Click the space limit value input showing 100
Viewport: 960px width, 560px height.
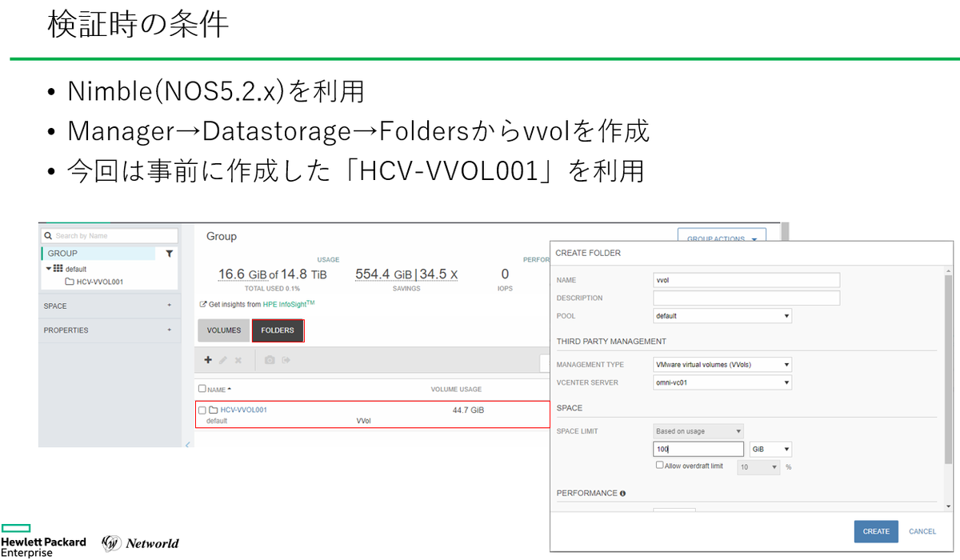click(x=698, y=448)
